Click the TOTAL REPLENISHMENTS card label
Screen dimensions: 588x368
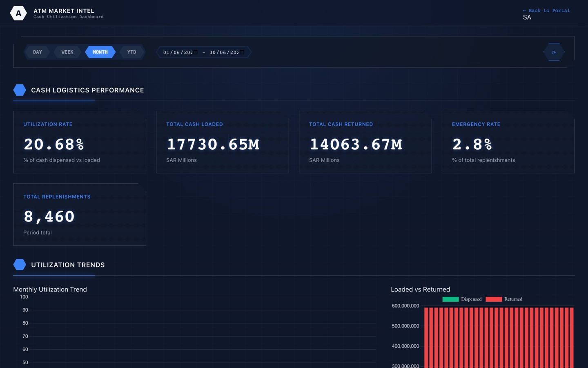click(57, 197)
